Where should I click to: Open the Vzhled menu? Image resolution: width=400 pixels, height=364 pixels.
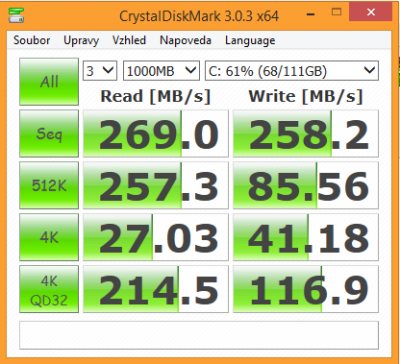coord(129,40)
